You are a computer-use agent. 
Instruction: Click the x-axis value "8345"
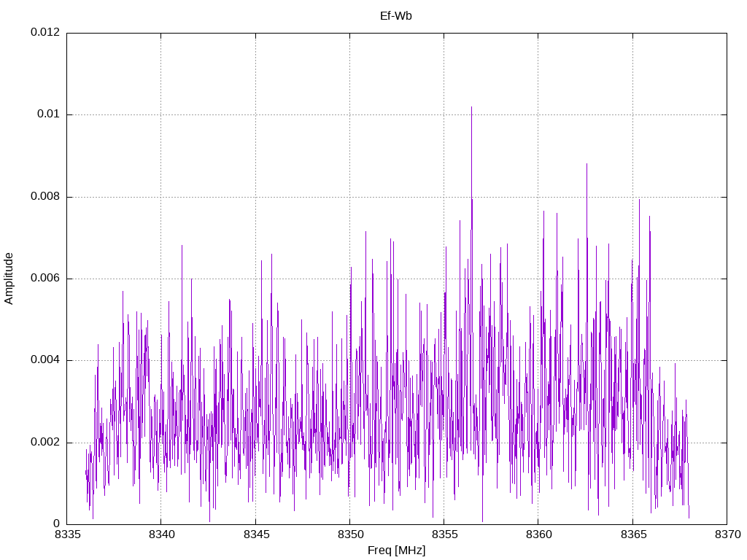pos(256,534)
